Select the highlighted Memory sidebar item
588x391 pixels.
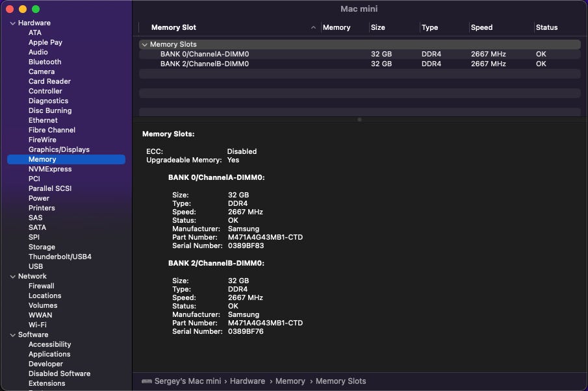click(x=66, y=159)
